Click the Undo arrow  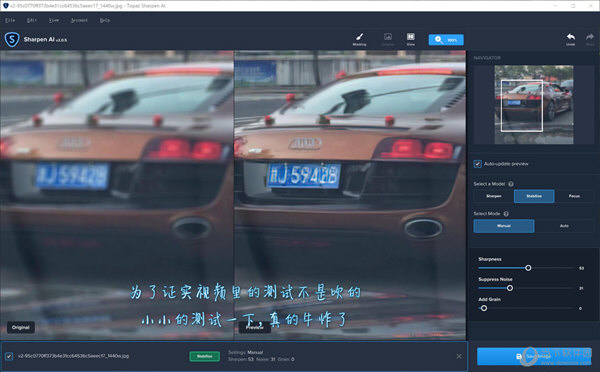[x=571, y=39]
